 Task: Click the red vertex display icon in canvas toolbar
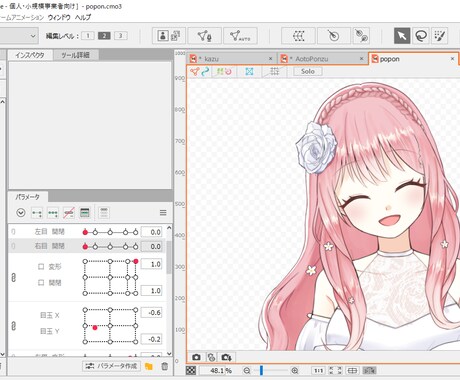click(x=195, y=71)
